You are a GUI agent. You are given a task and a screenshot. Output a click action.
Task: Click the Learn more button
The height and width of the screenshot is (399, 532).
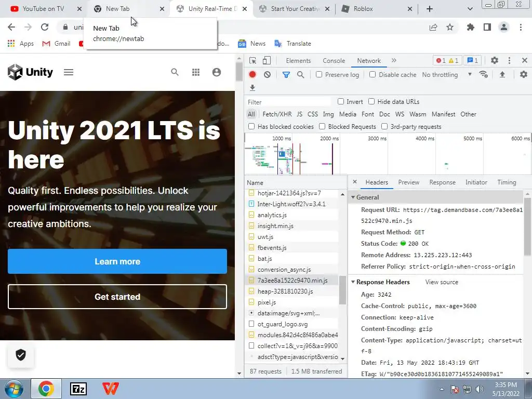tap(117, 261)
